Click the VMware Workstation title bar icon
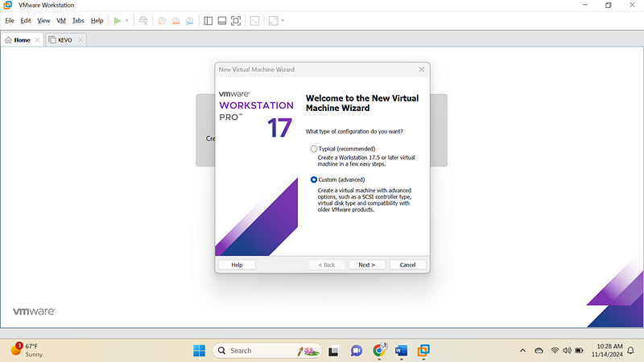 tap(8, 5)
